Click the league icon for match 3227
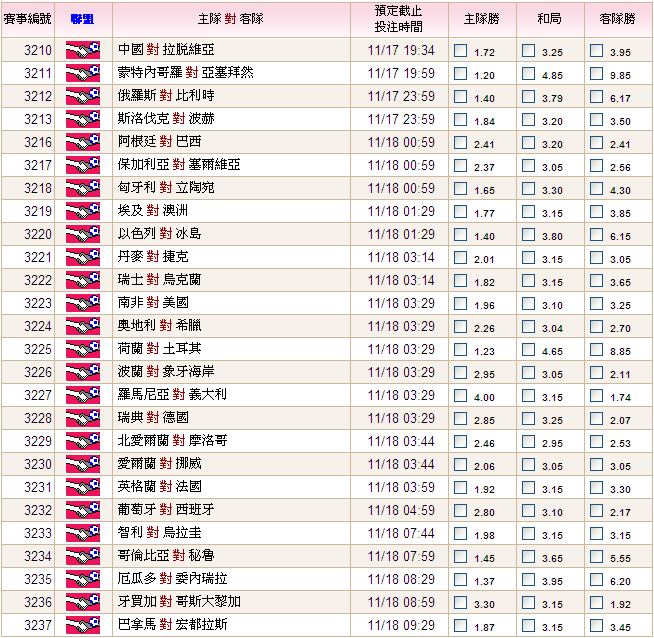 83,395
